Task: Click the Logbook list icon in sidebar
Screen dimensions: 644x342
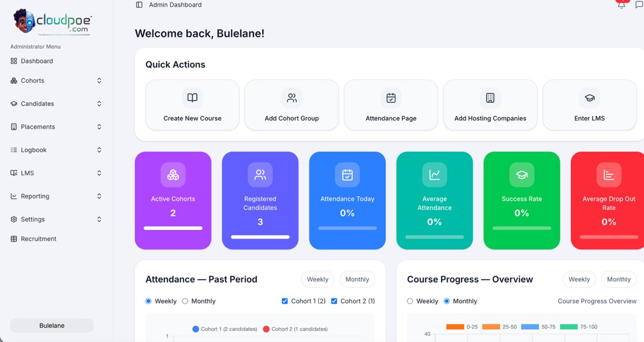Action: 14,150
